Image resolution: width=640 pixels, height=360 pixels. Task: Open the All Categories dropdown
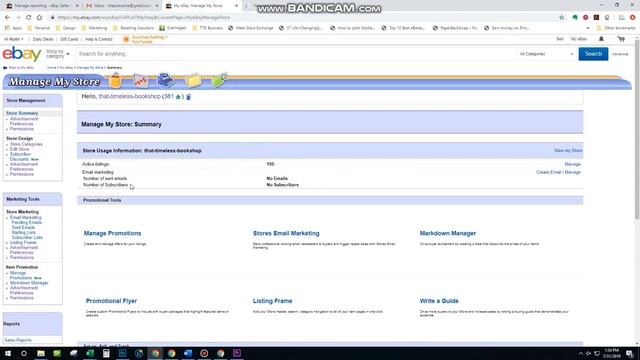546,54
